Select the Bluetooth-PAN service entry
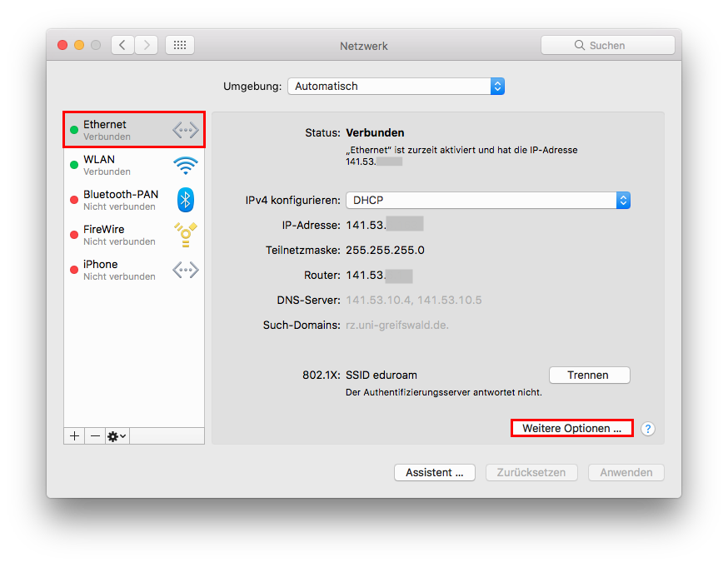The image size is (728, 562). point(120,200)
